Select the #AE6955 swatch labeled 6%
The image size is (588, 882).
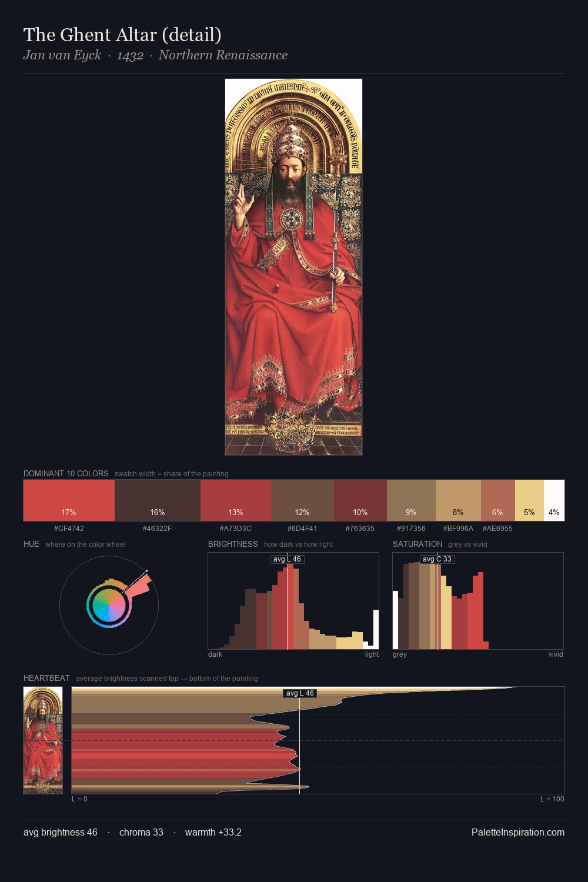pyautogui.click(x=497, y=500)
